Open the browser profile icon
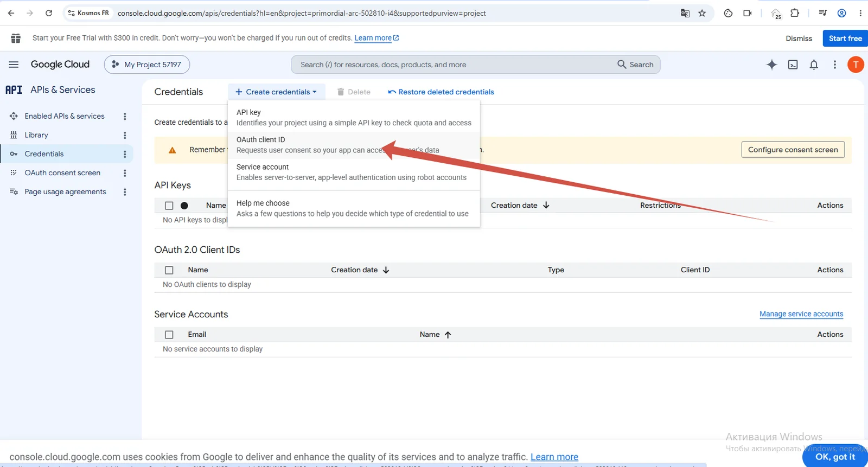 tap(841, 13)
